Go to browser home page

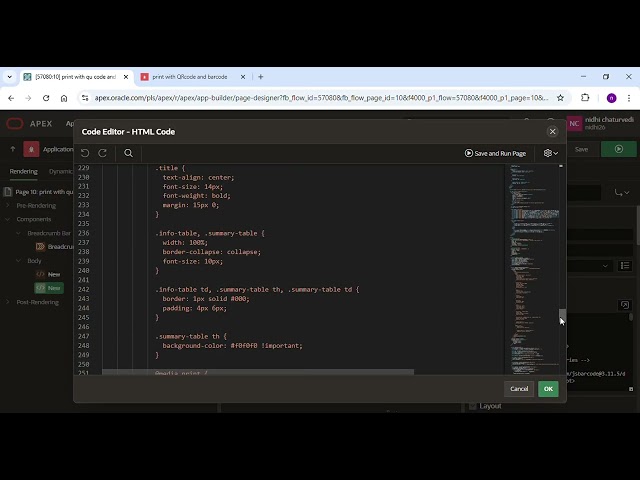(x=64, y=98)
